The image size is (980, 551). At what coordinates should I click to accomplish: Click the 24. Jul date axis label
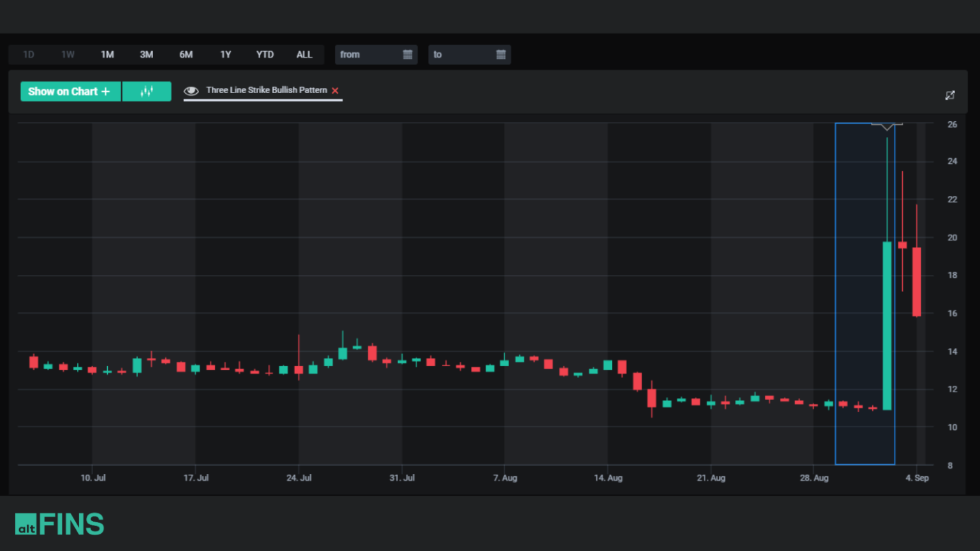click(x=299, y=478)
